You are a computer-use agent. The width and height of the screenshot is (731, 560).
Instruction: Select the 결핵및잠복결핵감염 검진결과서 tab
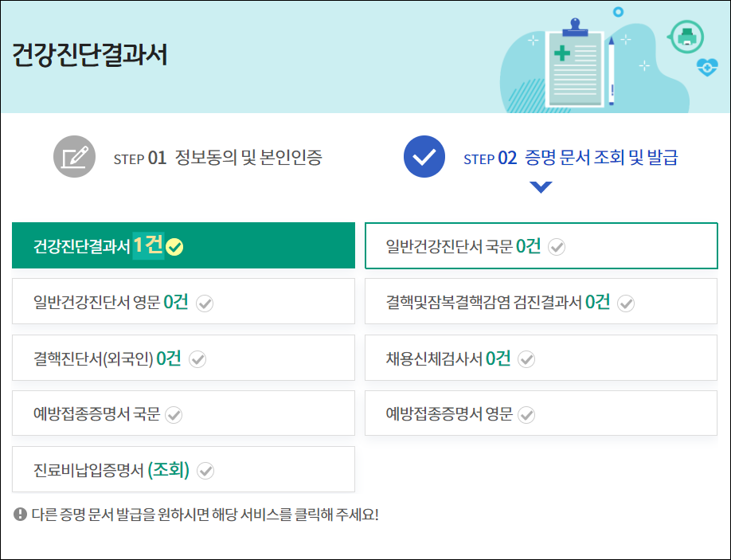click(541, 303)
